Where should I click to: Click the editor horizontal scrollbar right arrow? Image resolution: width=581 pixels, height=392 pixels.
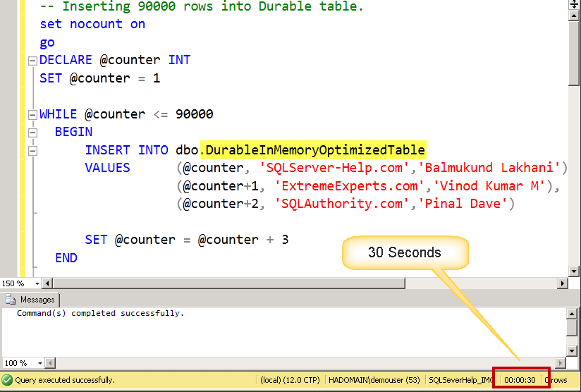point(562,283)
